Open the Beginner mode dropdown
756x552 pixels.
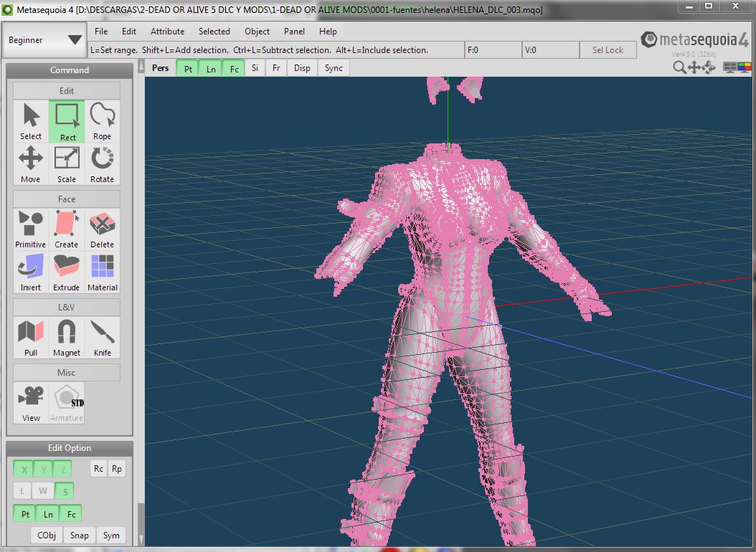pos(44,40)
